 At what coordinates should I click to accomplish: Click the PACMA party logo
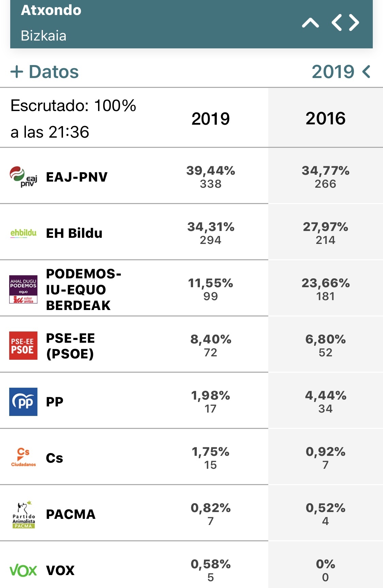tap(23, 514)
